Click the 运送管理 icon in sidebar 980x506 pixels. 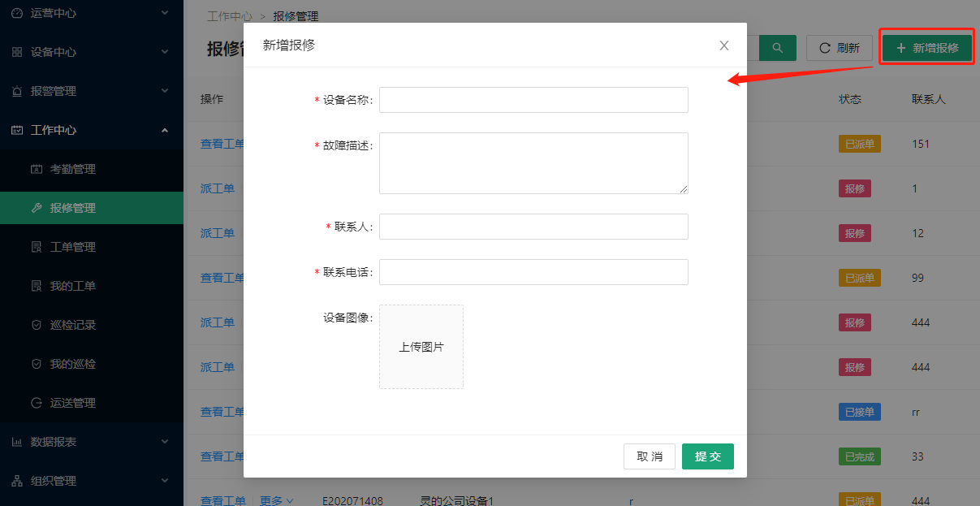click(37, 403)
